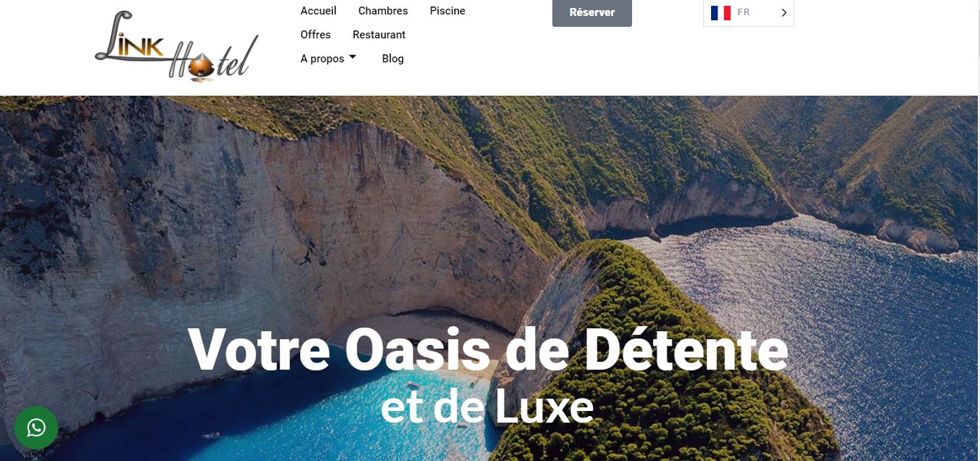Click the Votre Oasis de Détente headline
Screen dimensions: 980x461
(489, 349)
